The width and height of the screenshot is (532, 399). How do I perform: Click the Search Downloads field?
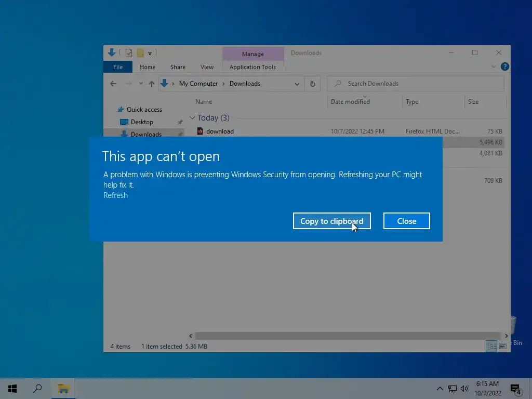point(415,84)
